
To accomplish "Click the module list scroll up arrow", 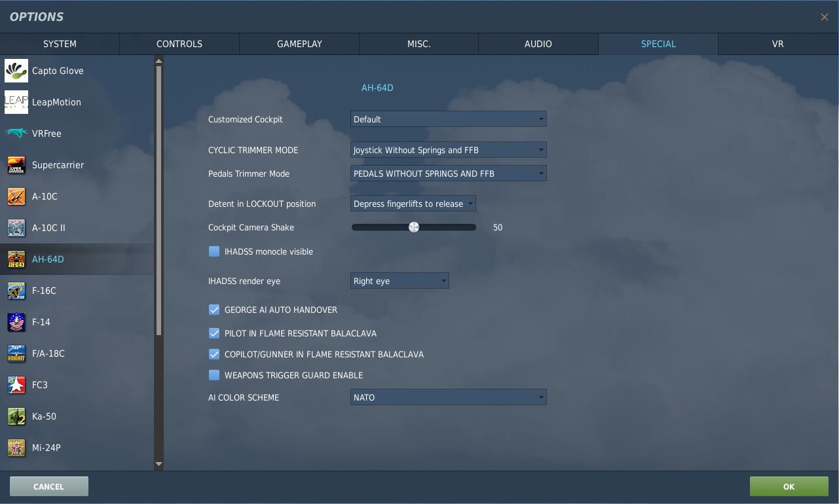I will (158, 61).
